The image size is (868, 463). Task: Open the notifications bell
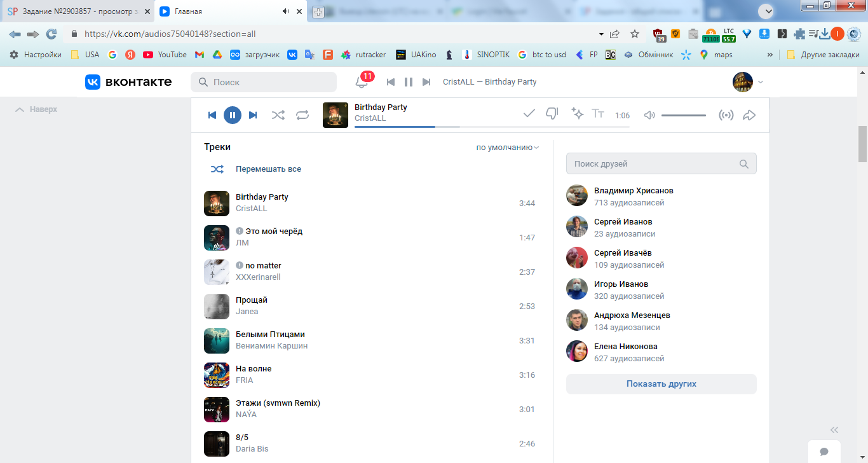tap(362, 82)
